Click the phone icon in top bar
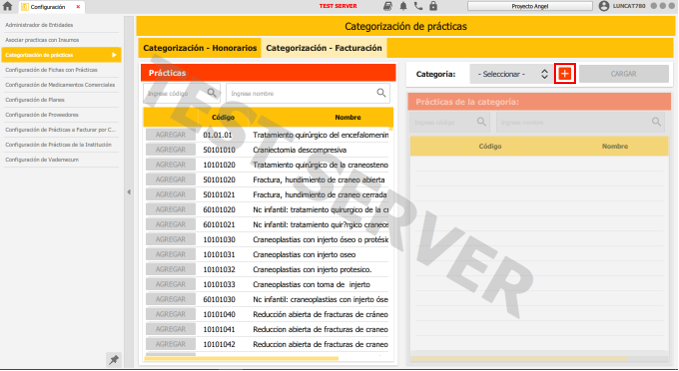This screenshot has height=371, width=679. click(x=418, y=6)
